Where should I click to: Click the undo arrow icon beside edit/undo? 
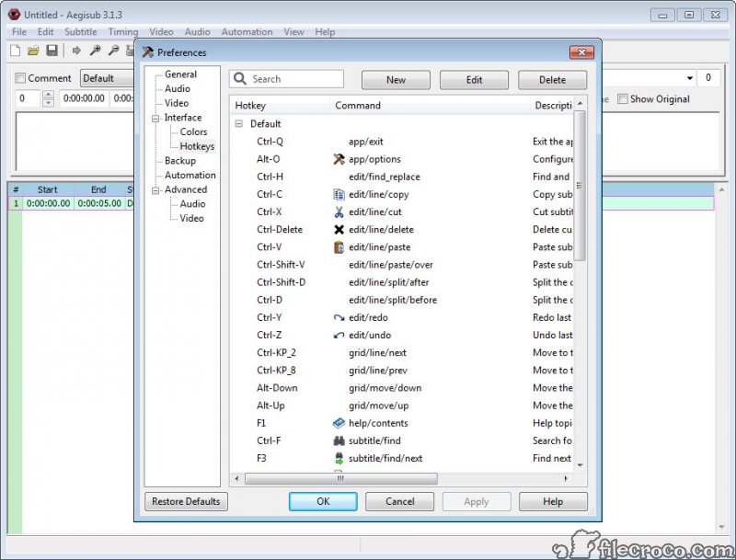[x=339, y=336]
